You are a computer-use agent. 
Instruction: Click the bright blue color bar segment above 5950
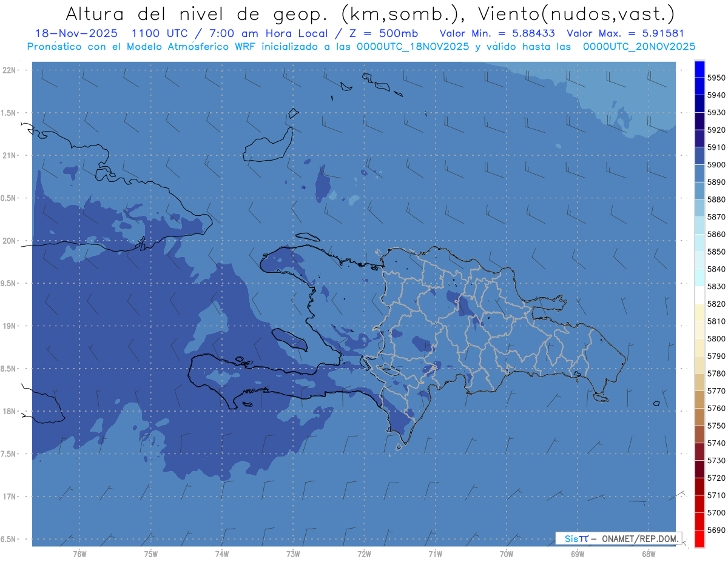[x=699, y=69]
